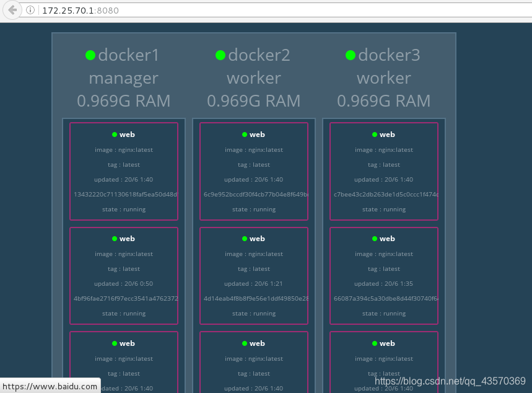Click the https://www.baidu.com status bar link
The height and width of the screenshot is (393, 532).
(x=50, y=386)
